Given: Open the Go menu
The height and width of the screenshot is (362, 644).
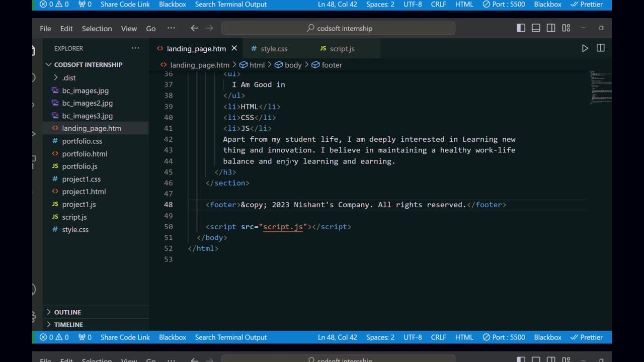Looking at the screenshot, I should coord(150,29).
